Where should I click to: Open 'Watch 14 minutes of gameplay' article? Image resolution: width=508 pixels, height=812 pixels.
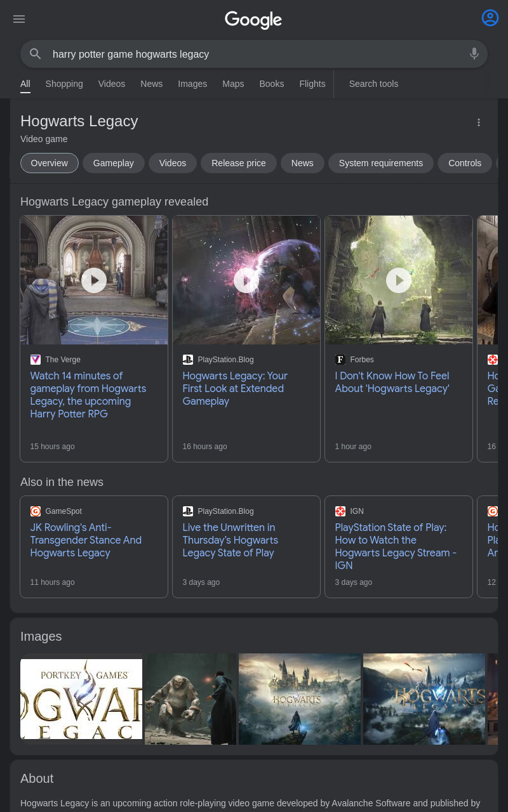[88, 395]
